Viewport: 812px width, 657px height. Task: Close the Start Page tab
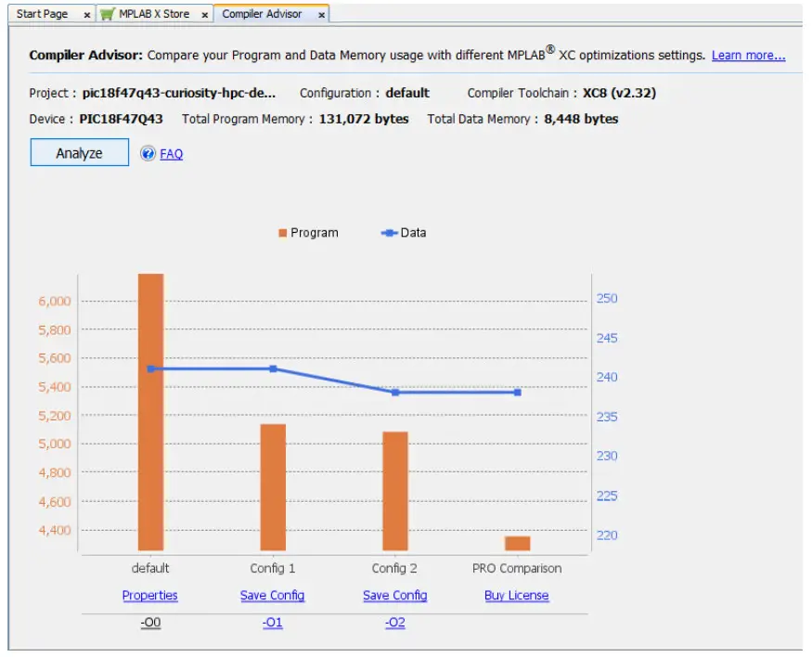pos(87,15)
